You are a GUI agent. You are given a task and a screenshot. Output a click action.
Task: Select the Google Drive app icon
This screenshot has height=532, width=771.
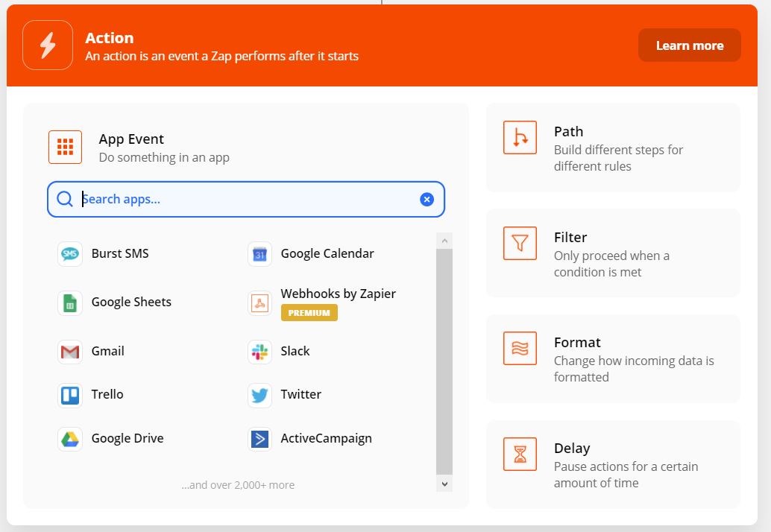tap(70, 439)
